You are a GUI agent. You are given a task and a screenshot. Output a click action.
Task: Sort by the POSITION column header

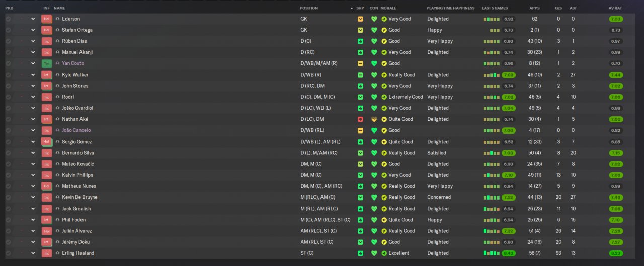click(x=309, y=8)
